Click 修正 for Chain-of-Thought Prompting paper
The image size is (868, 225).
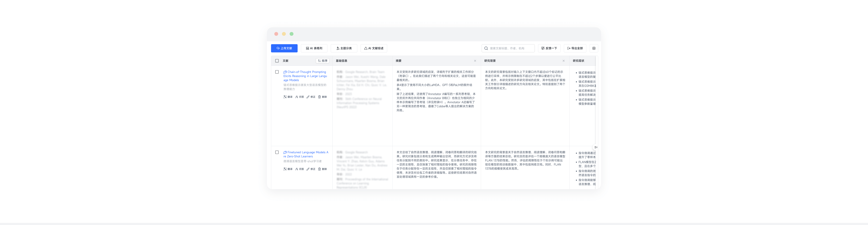point(311,97)
